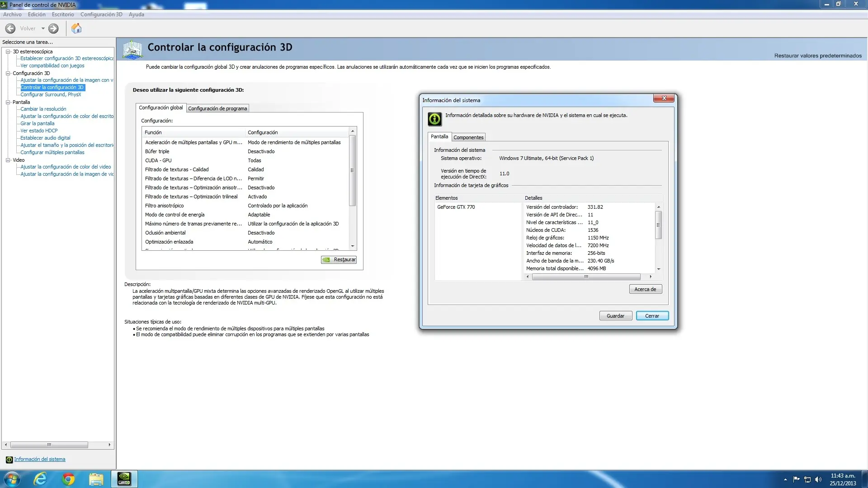Viewport: 868px width, 488px height.
Task: Click the Detalles column header
Action: [593, 198]
